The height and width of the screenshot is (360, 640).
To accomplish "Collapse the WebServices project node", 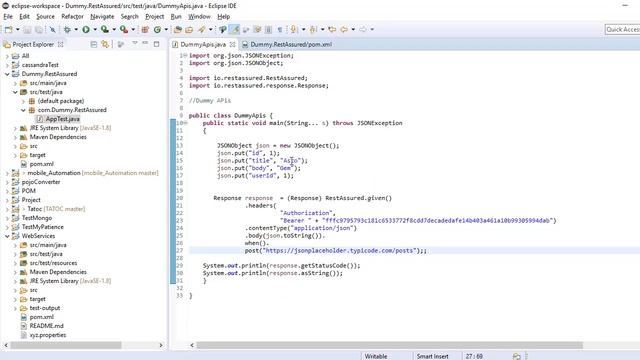I will click(7, 236).
